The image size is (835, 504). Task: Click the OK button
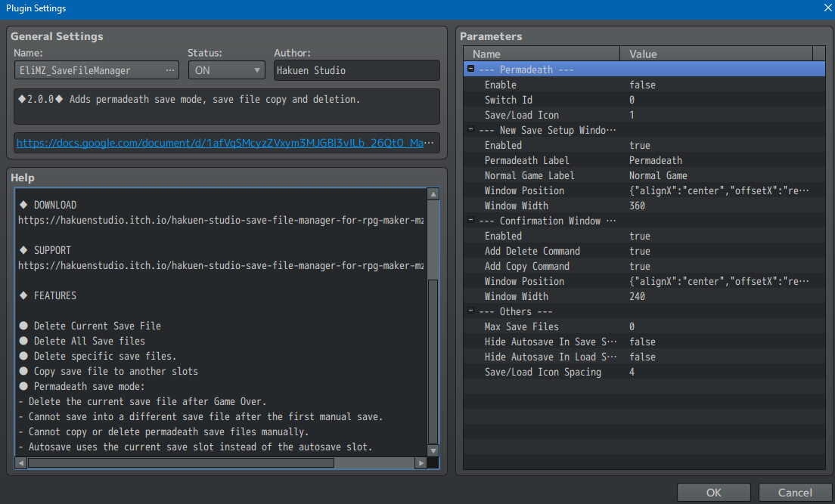pos(713,493)
